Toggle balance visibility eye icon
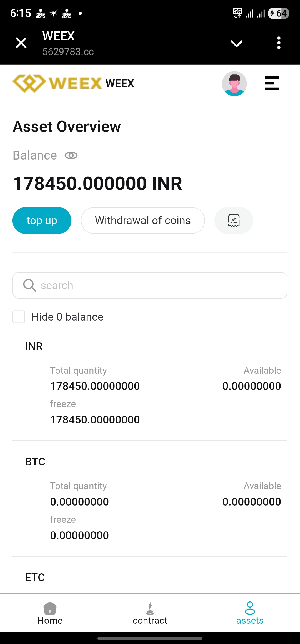300x644 pixels. pos(71,155)
